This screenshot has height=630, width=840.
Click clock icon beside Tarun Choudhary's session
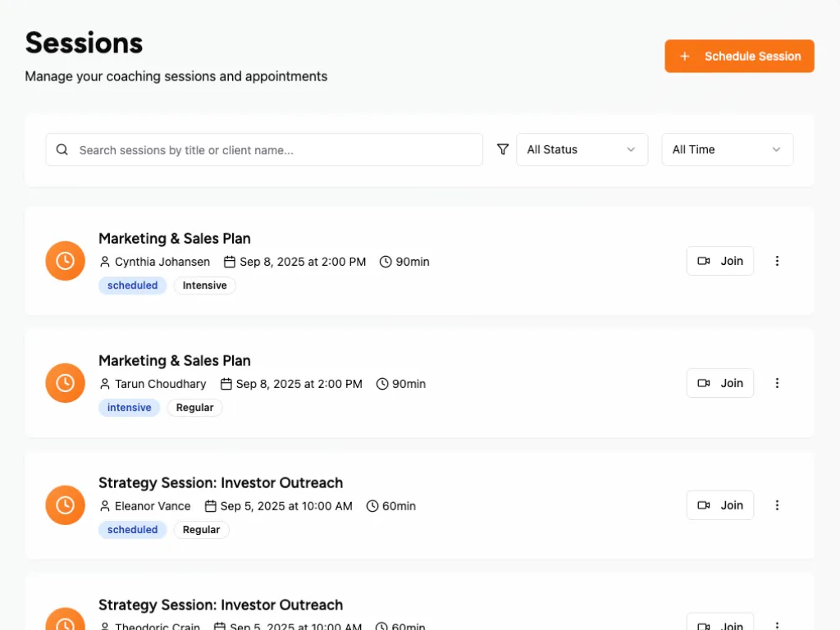(66, 383)
